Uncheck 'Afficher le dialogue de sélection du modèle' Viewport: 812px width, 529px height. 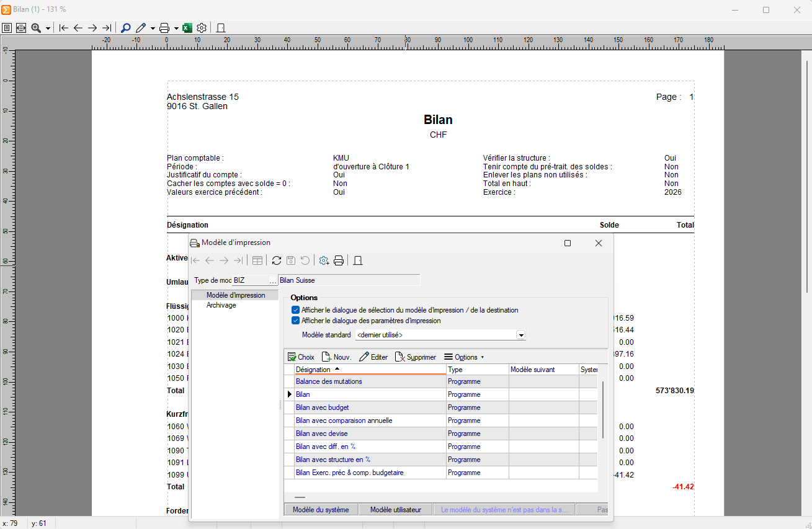tap(296, 310)
